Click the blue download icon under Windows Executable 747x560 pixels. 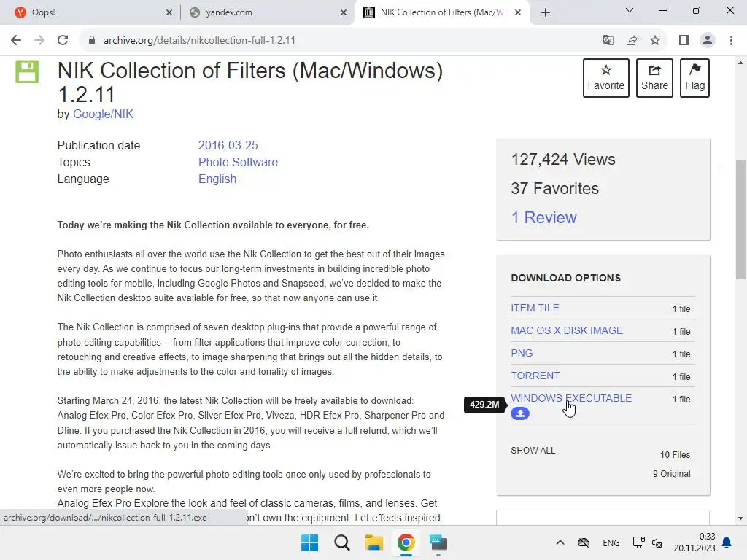coord(519,413)
